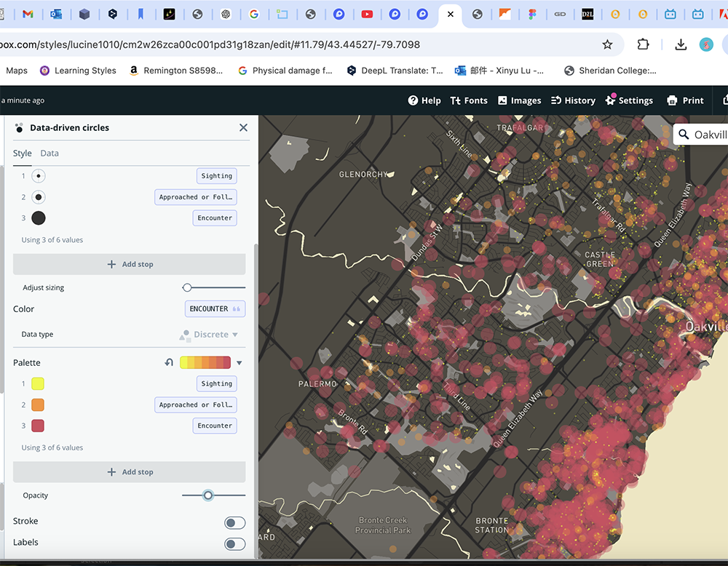The image size is (728, 566).
Task: Enable the Stroke toggle
Action: click(234, 522)
